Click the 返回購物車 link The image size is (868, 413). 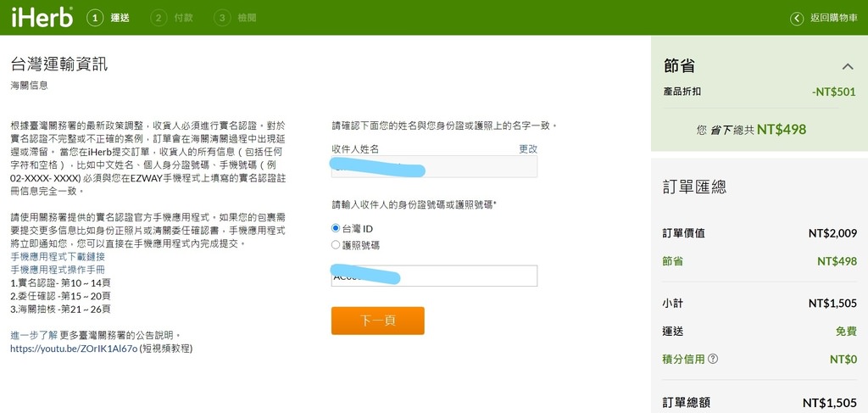(x=834, y=19)
